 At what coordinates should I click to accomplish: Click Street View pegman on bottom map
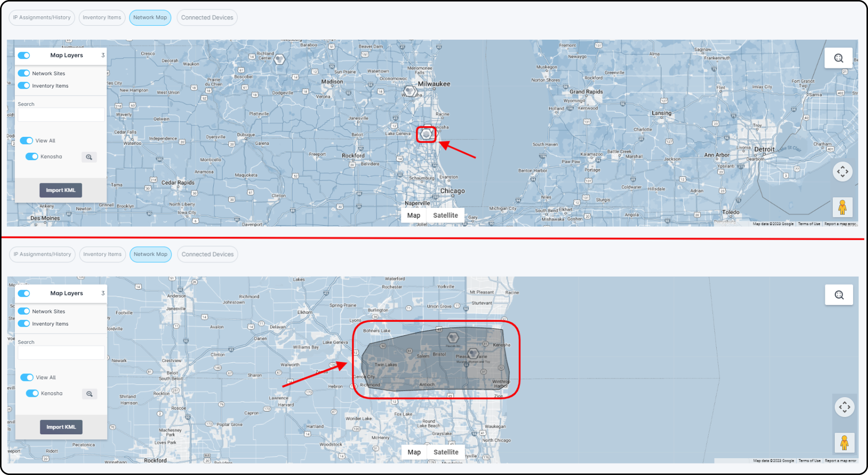pyautogui.click(x=844, y=443)
